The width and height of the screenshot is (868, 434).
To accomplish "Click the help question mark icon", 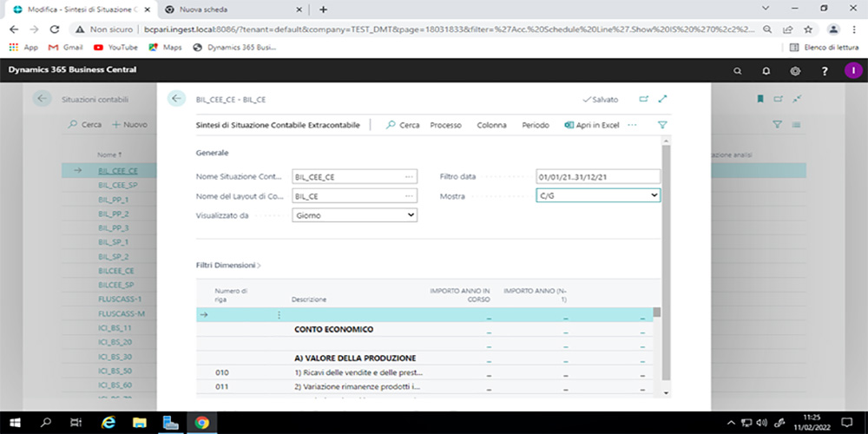I will 824,70.
